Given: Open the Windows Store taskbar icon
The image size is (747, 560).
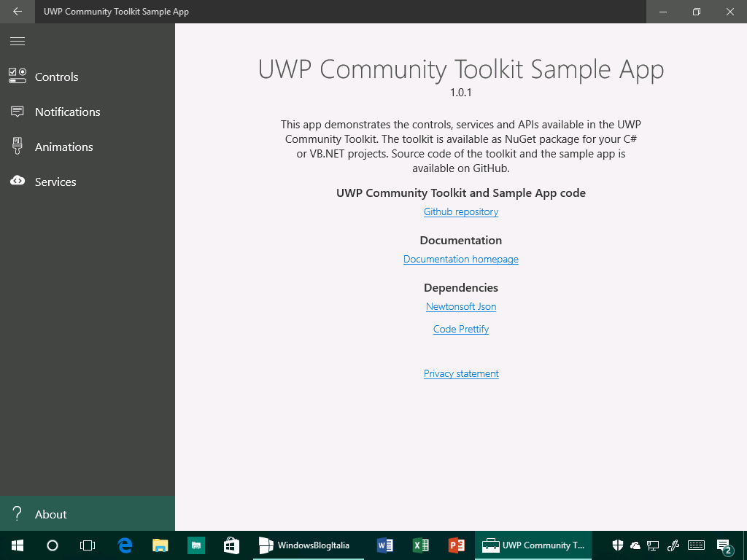Looking at the screenshot, I should (231, 545).
